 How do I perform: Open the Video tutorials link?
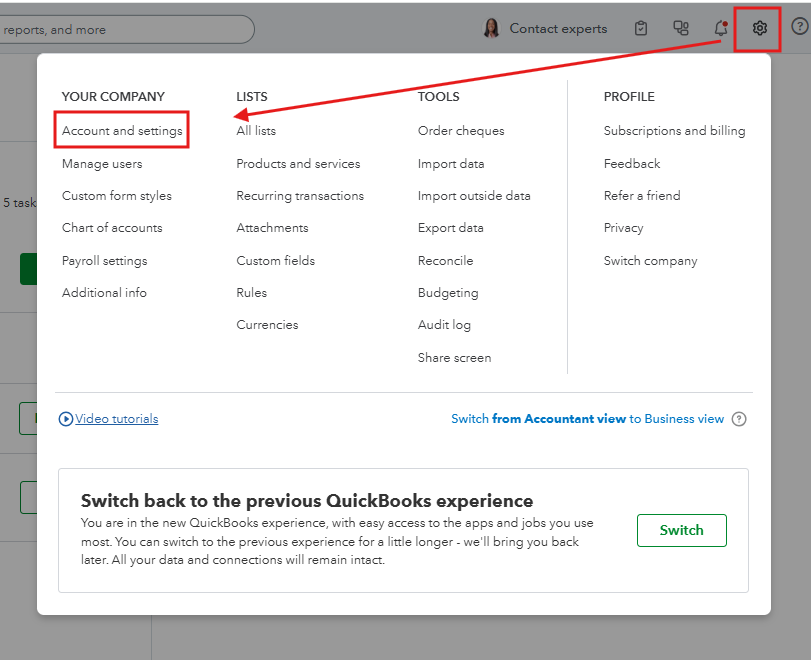point(116,419)
